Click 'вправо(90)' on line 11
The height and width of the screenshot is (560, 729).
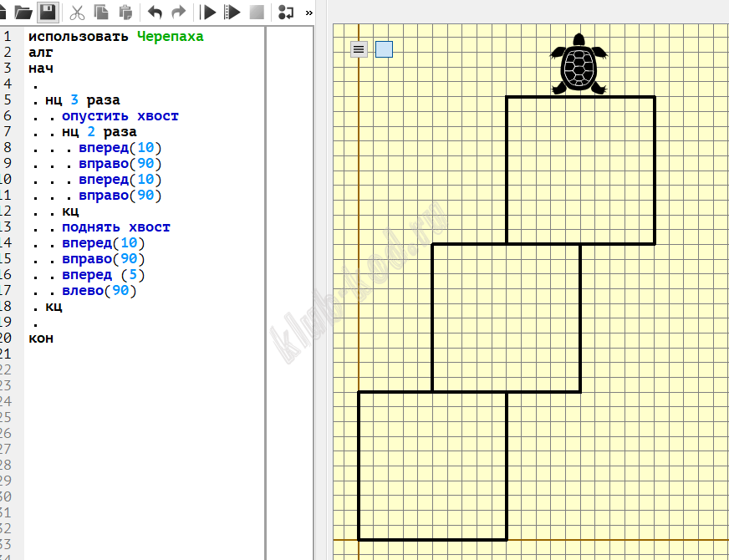(x=120, y=196)
